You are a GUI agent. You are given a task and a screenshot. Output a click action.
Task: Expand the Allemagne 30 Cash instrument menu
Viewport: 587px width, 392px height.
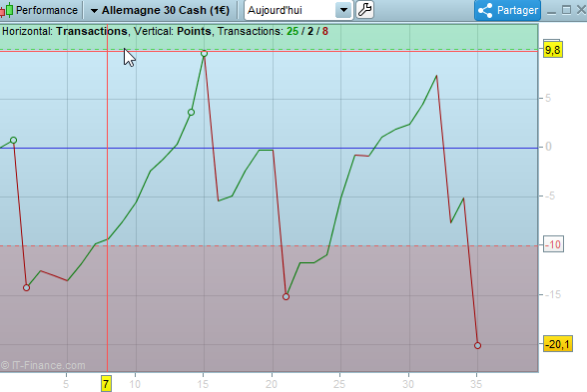tap(94, 11)
